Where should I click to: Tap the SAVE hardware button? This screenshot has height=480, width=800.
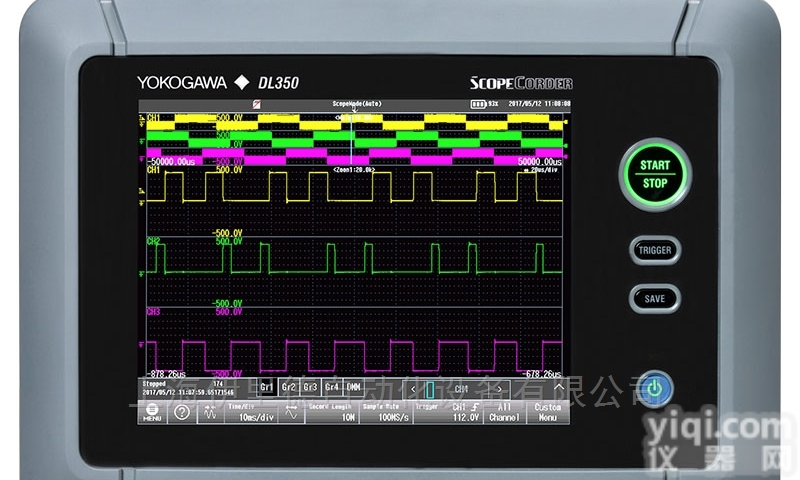click(655, 298)
